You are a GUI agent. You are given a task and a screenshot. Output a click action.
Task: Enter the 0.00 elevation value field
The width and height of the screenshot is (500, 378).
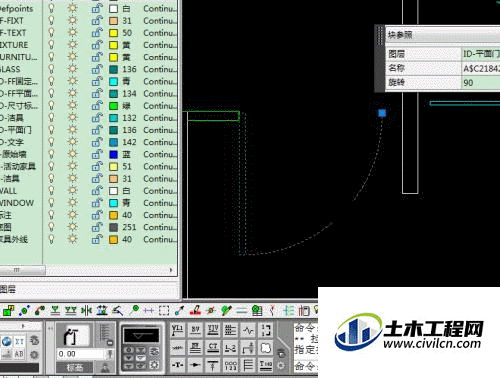(x=81, y=354)
